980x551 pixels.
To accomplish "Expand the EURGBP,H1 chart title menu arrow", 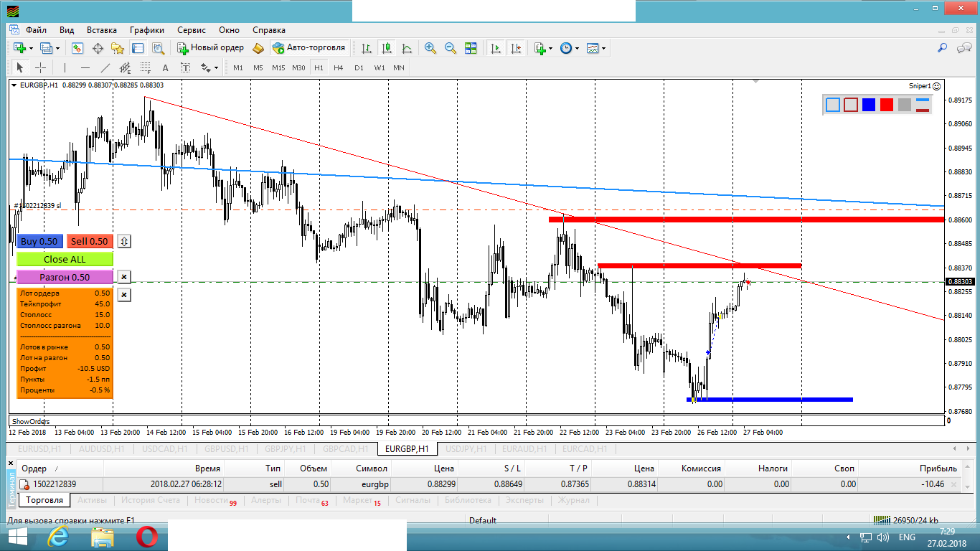I will coord(14,85).
